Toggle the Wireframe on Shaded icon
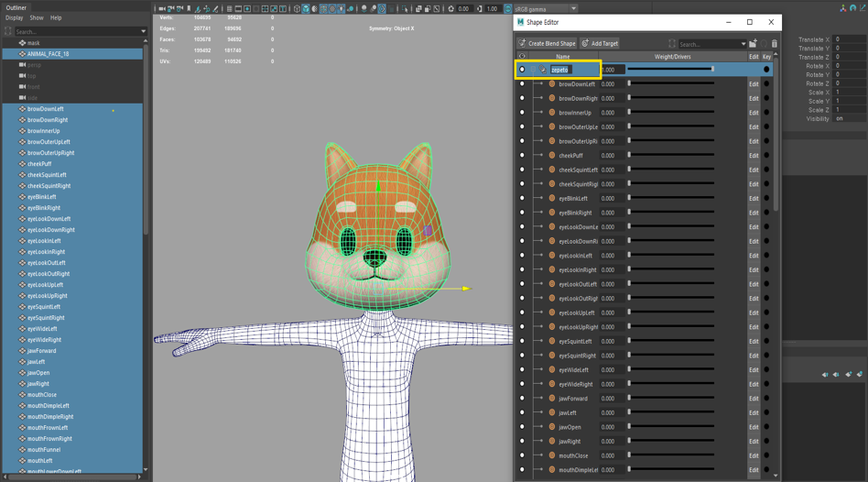 pos(323,9)
